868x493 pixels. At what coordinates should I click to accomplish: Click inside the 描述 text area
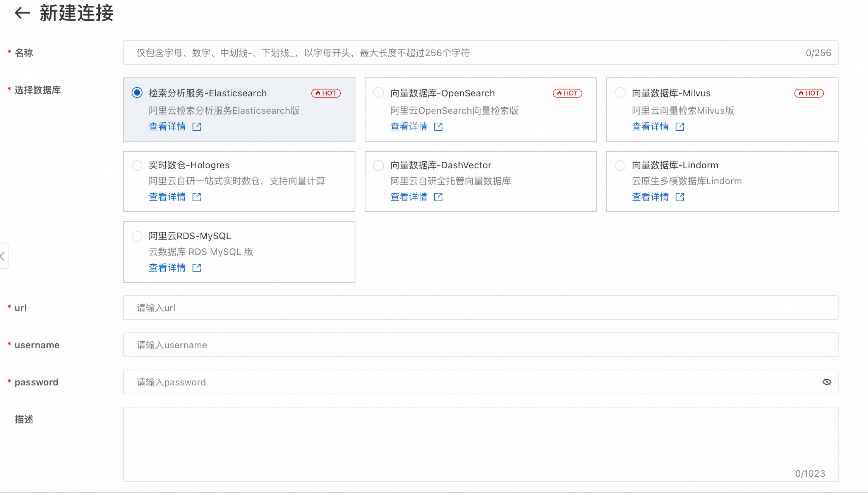(x=480, y=441)
